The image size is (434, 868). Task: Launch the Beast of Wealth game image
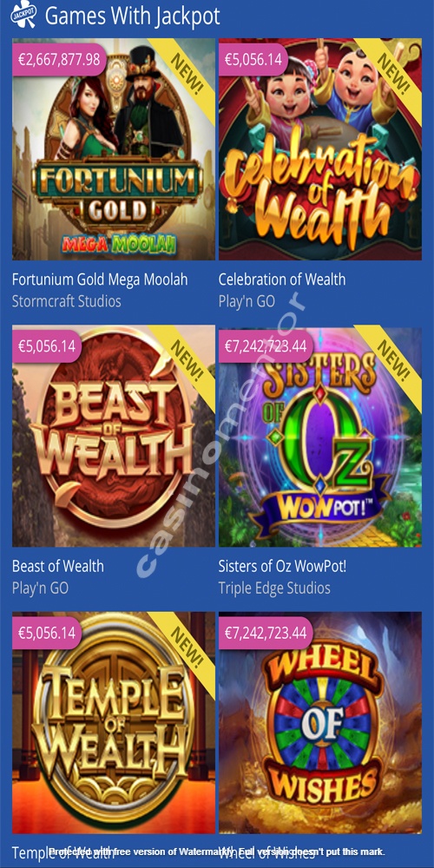pos(114,436)
